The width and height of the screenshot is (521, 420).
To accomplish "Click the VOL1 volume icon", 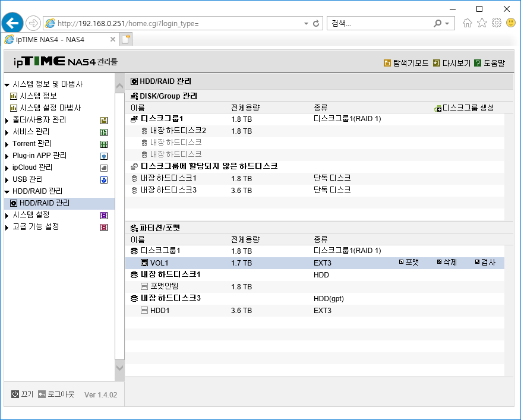I will [144, 263].
